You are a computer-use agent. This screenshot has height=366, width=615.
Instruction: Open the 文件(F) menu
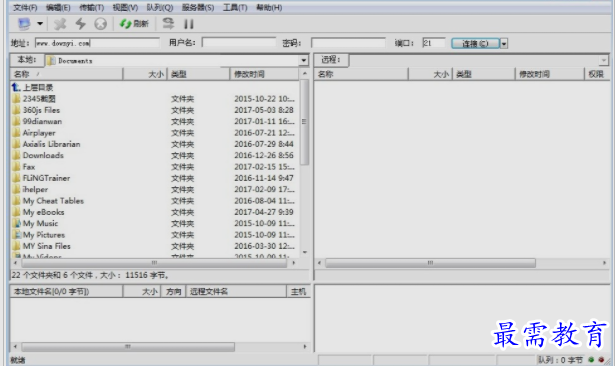[x=25, y=7]
